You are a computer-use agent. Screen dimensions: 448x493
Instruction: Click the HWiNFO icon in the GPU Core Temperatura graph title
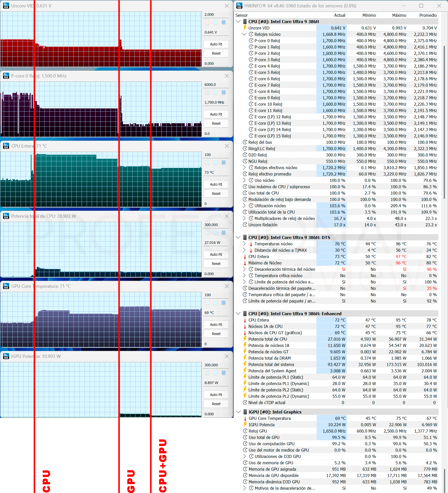pos(6,286)
